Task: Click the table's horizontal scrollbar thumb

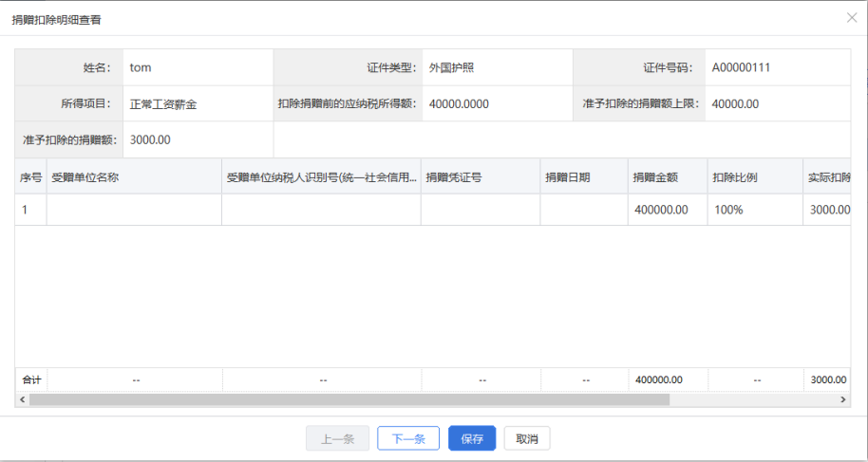Action: coord(349,399)
